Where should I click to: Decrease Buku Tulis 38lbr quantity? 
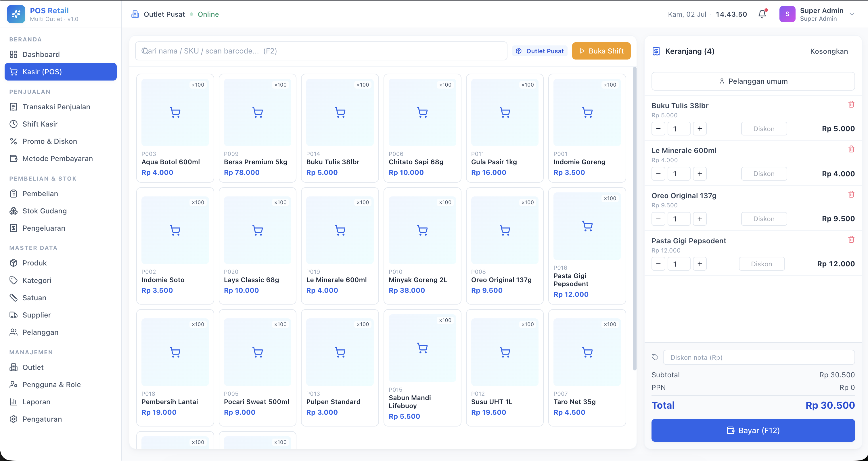pyautogui.click(x=658, y=129)
